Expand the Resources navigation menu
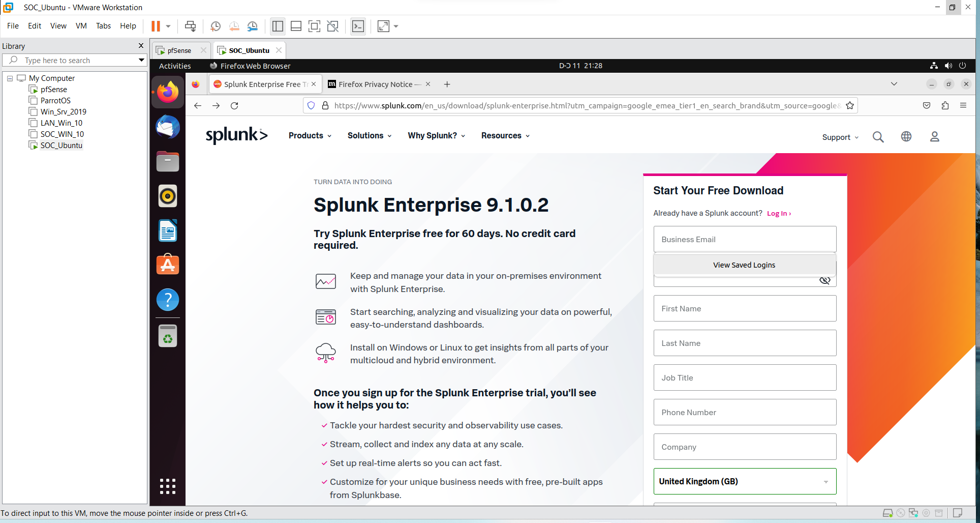The width and height of the screenshot is (980, 523). (x=506, y=136)
